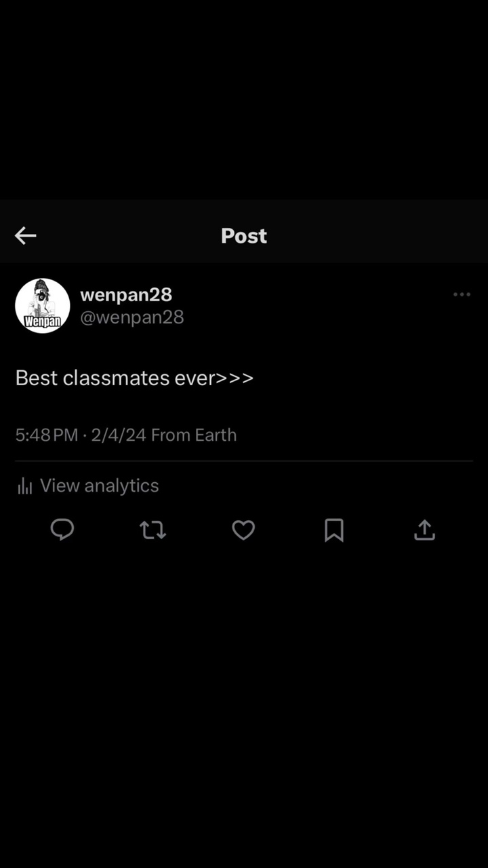Open the three-dot more options menu
Viewport: 488px width, 868px height.
(462, 294)
